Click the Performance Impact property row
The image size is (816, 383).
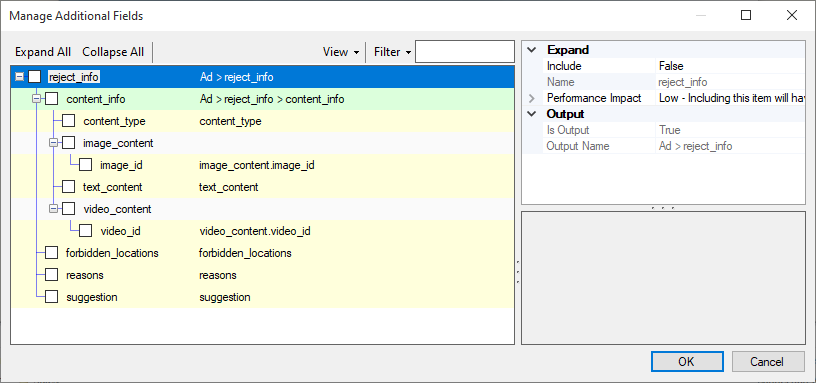[664, 98]
